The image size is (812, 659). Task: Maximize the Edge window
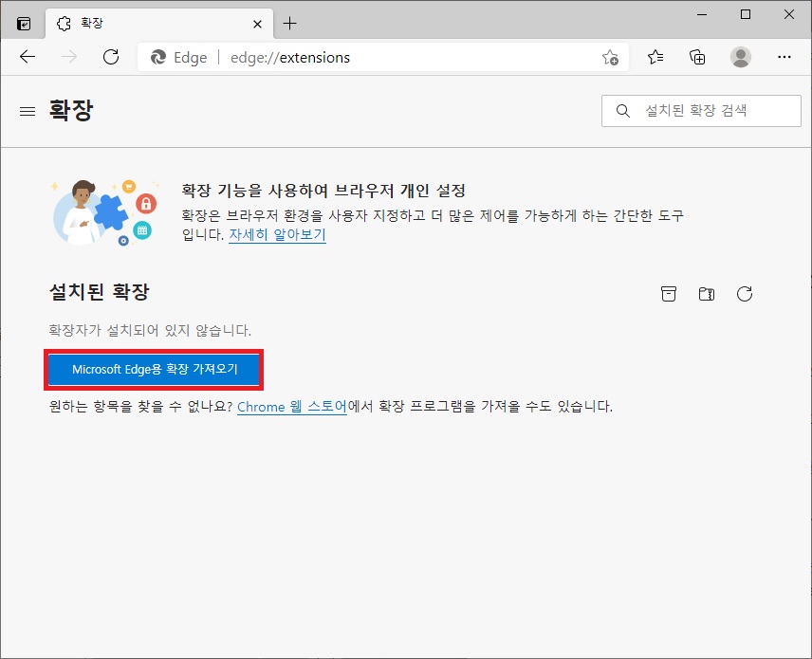pyautogui.click(x=746, y=14)
